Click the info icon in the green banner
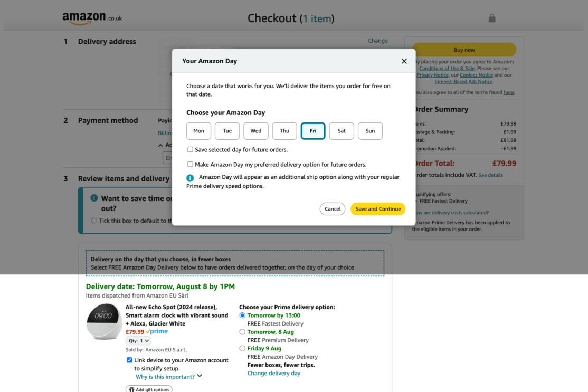Viewport: 588px width, 392px height. 94,198
